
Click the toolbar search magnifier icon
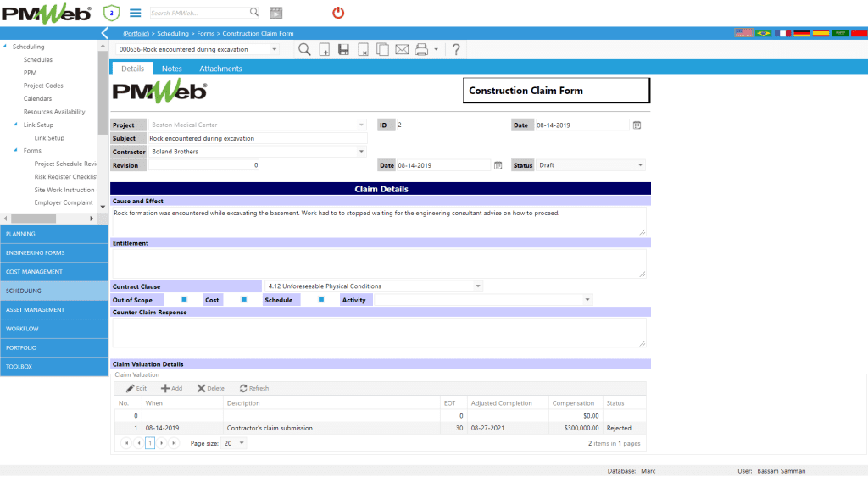point(304,49)
